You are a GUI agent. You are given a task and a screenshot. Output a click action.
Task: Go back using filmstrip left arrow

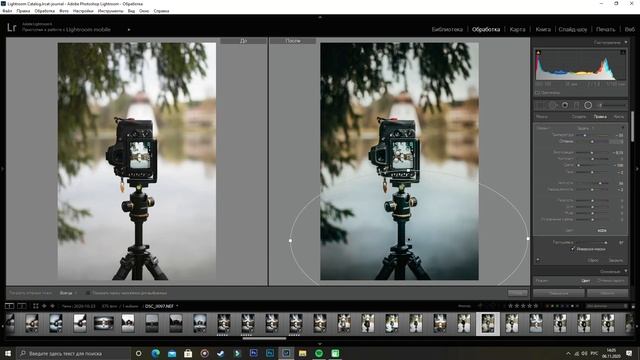(44, 306)
